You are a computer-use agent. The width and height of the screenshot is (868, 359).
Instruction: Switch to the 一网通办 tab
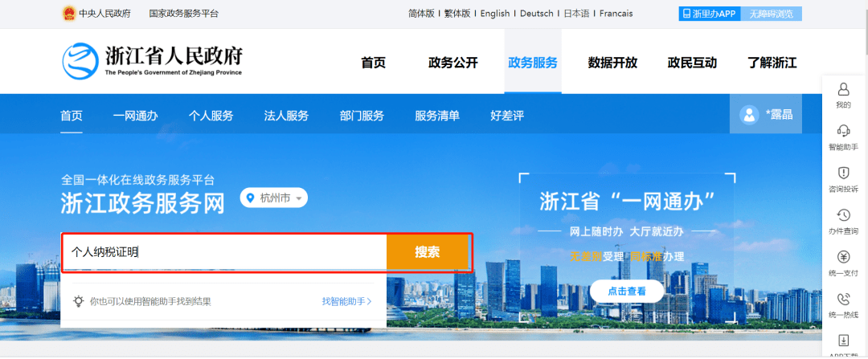136,116
